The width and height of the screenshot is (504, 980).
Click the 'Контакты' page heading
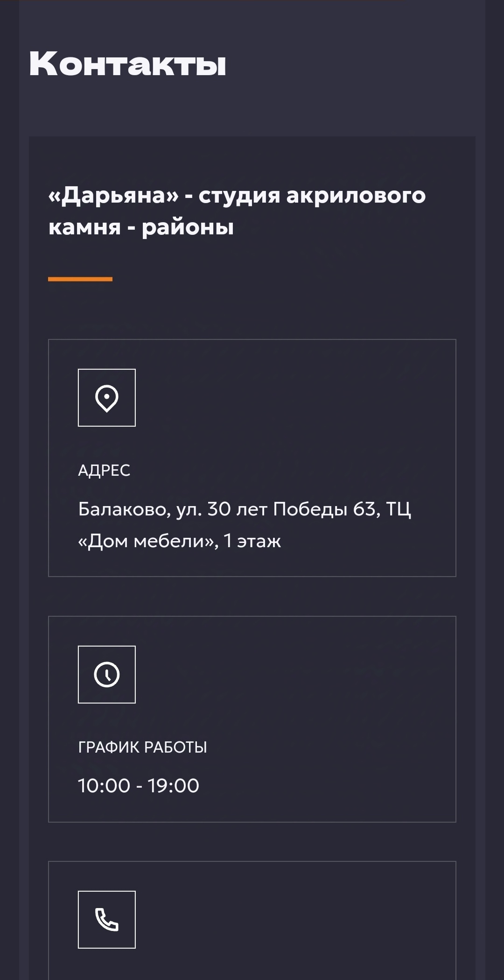tap(127, 64)
